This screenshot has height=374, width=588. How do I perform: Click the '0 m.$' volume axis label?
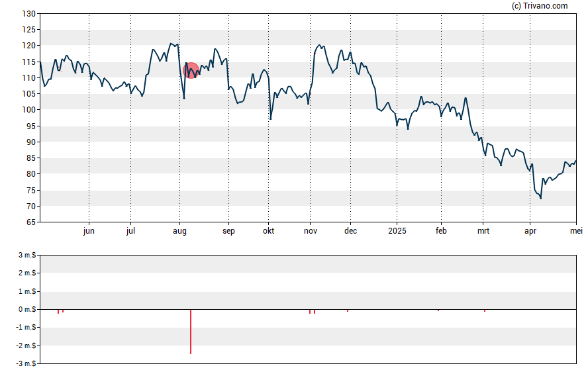(x=27, y=310)
